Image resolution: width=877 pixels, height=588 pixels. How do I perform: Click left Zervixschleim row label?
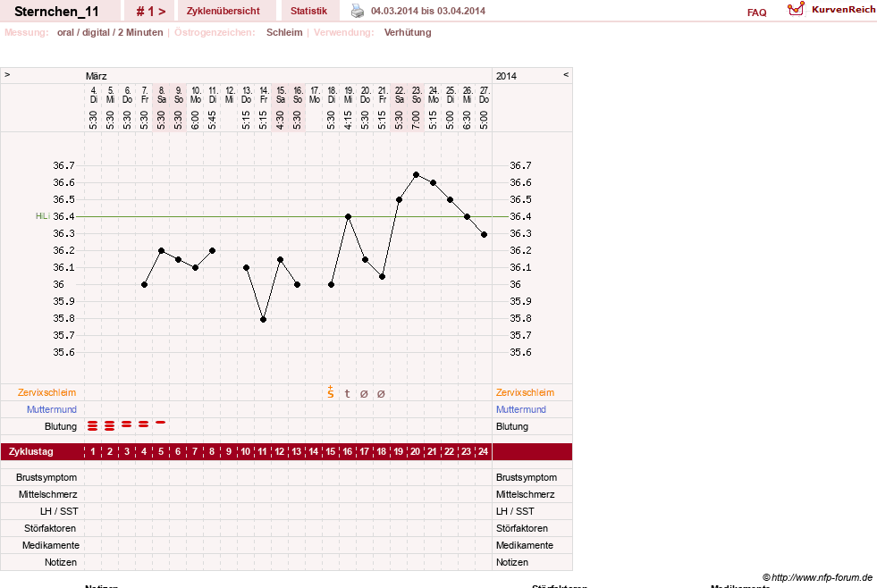tap(46, 392)
